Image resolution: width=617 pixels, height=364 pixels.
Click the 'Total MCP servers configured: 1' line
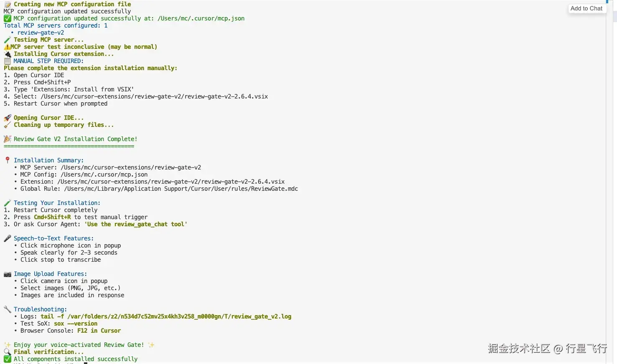pyautogui.click(x=56, y=25)
